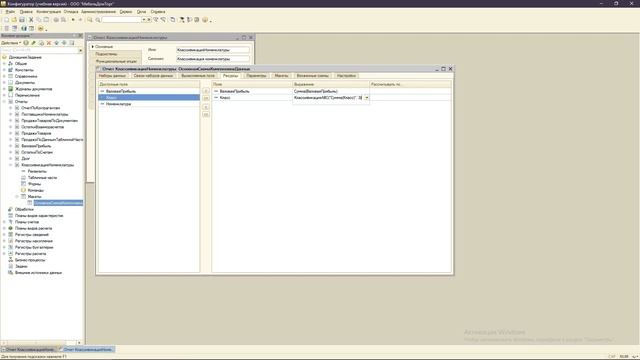Click the Cut scissors toolbar icon

pyautogui.click(x=31, y=20)
